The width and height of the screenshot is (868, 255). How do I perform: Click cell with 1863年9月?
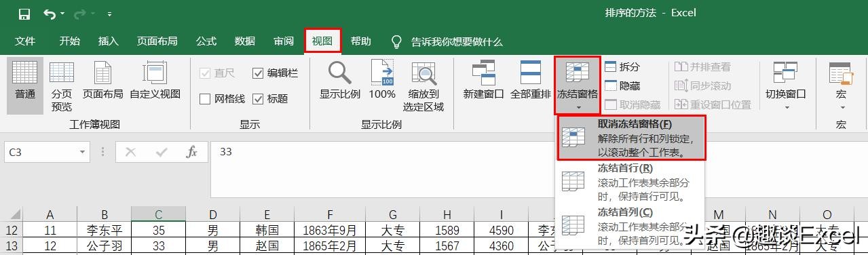(x=329, y=230)
